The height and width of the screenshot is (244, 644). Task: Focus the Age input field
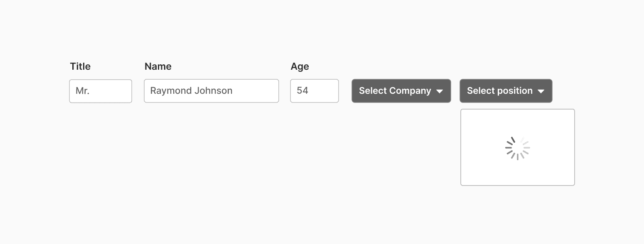[x=315, y=91]
